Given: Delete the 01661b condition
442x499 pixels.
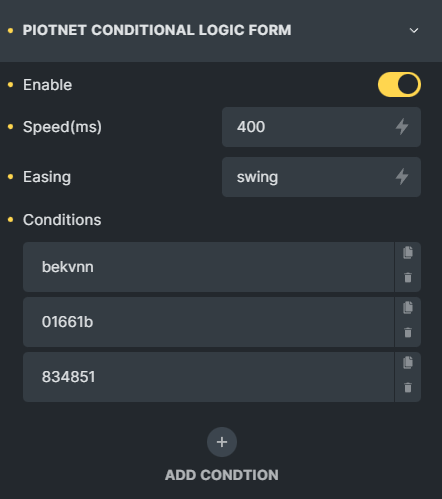Looking at the screenshot, I should (408, 332).
